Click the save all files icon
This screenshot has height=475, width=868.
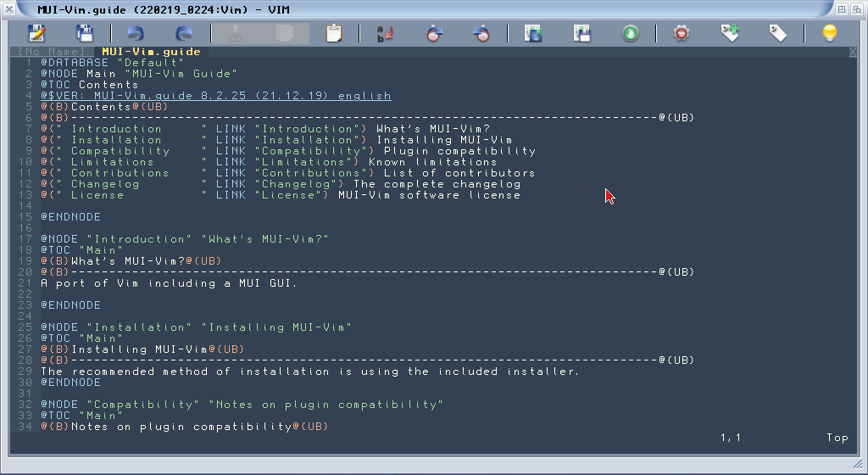coord(85,34)
